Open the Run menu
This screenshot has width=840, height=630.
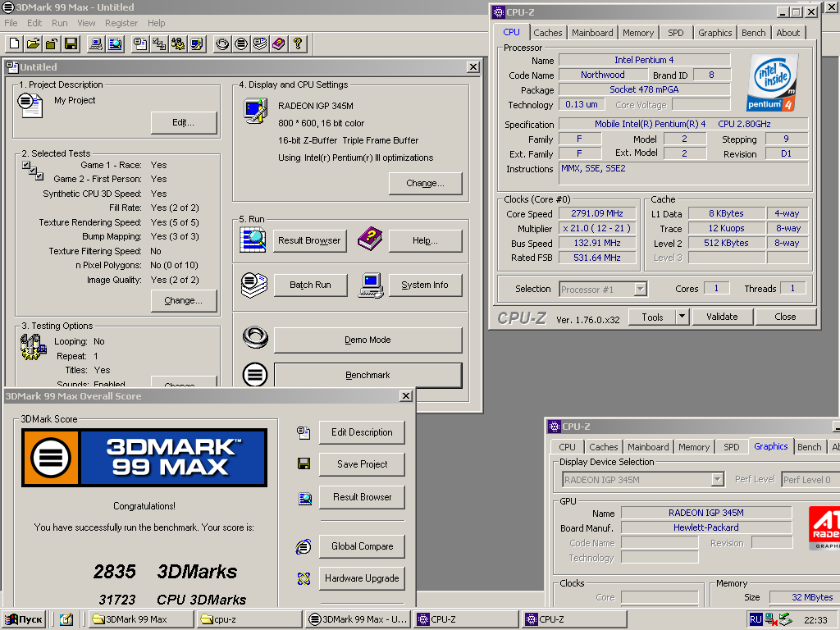point(59,23)
